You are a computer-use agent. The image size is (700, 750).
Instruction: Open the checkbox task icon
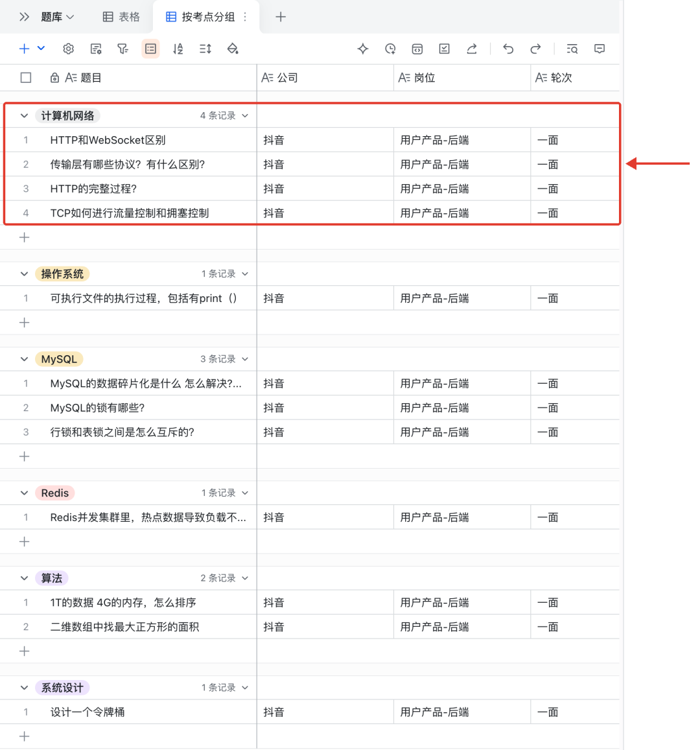(444, 49)
